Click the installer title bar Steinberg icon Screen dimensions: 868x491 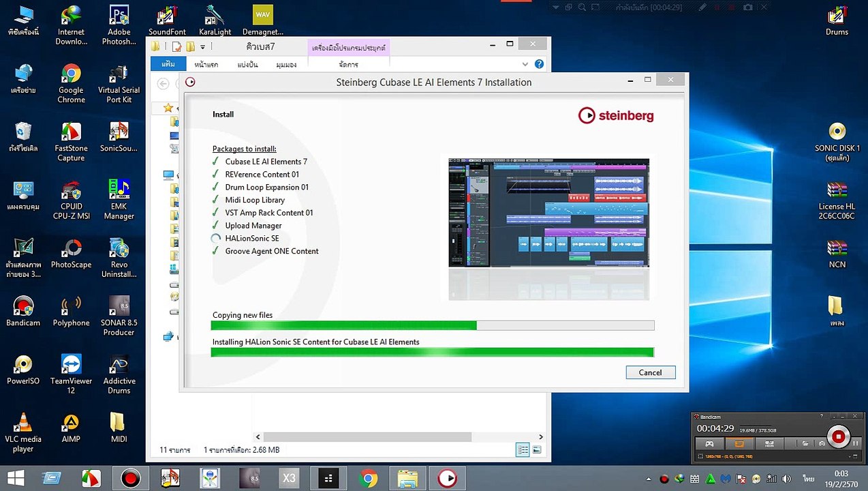(190, 82)
